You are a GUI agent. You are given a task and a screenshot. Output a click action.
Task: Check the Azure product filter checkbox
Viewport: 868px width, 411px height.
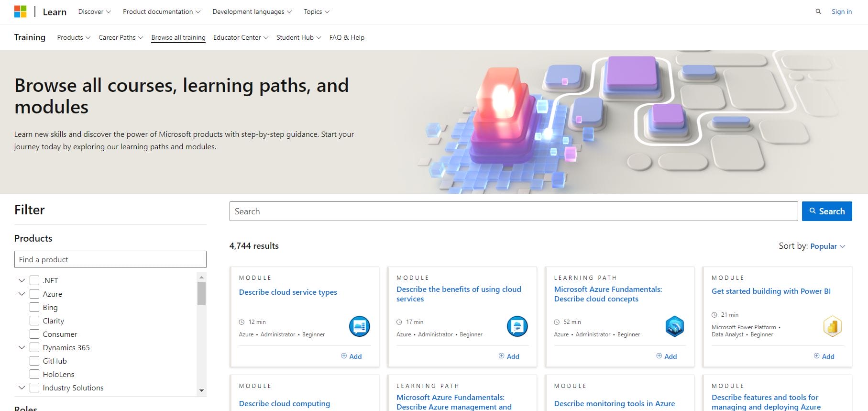point(34,294)
